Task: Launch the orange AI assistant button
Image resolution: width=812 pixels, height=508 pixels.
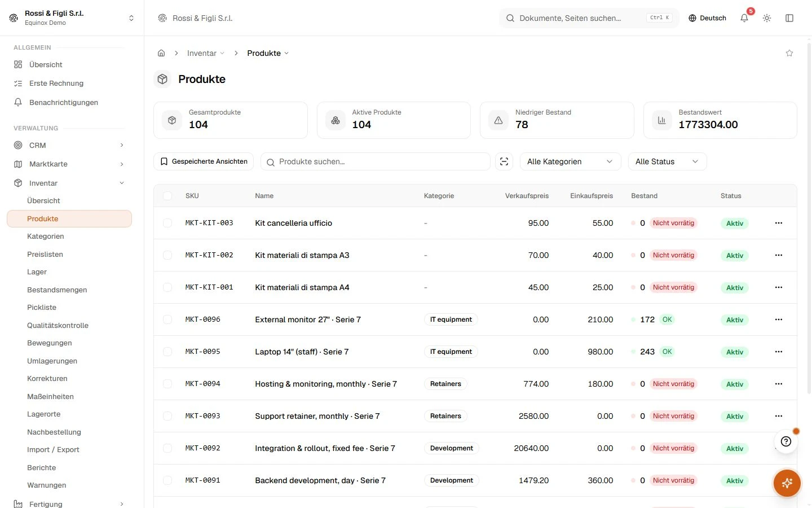Action: (x=787, y=483)
